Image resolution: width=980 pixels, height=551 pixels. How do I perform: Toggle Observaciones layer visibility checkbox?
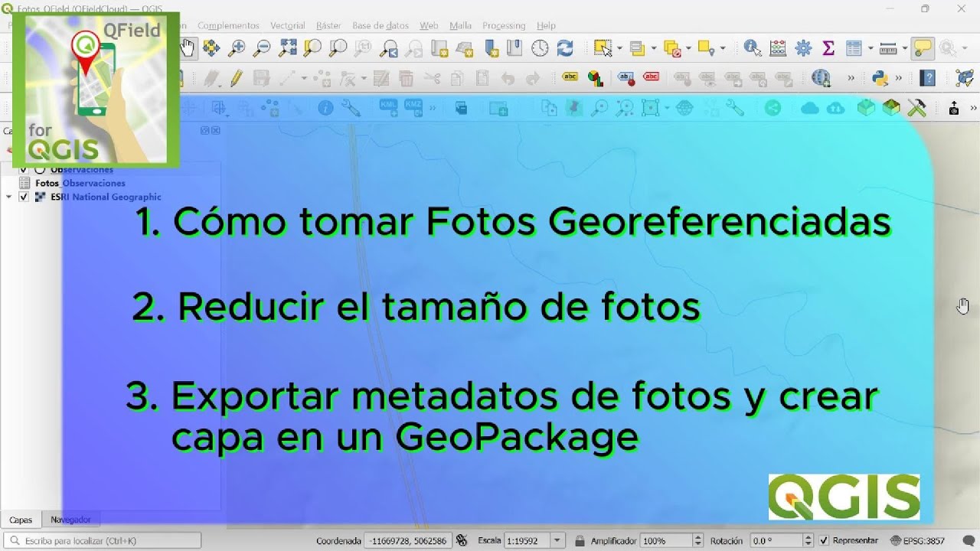23,170
